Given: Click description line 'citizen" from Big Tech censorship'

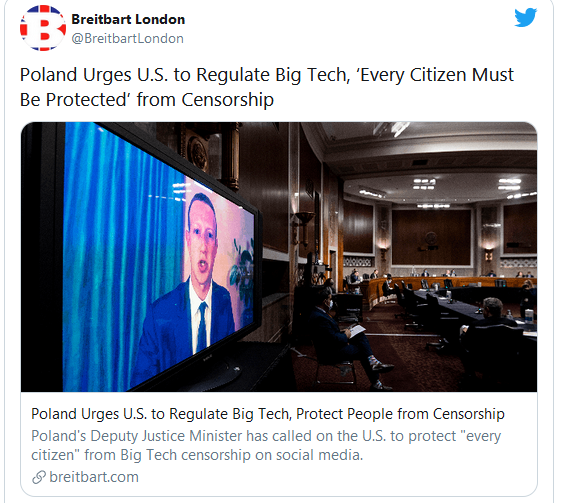Looking at the screenshot, I should pyautogui.click(x=197, y=455).
